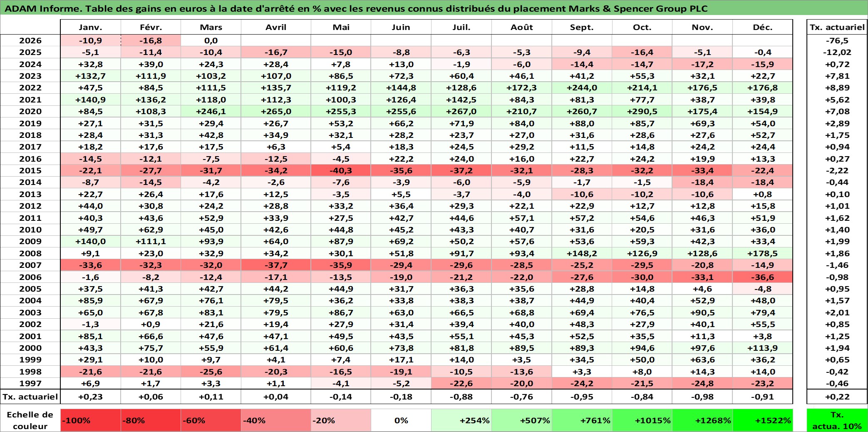Click the Janv. column header
This screenshot has height=432, width=868.
pyautogui.click(x=90, y=27)
